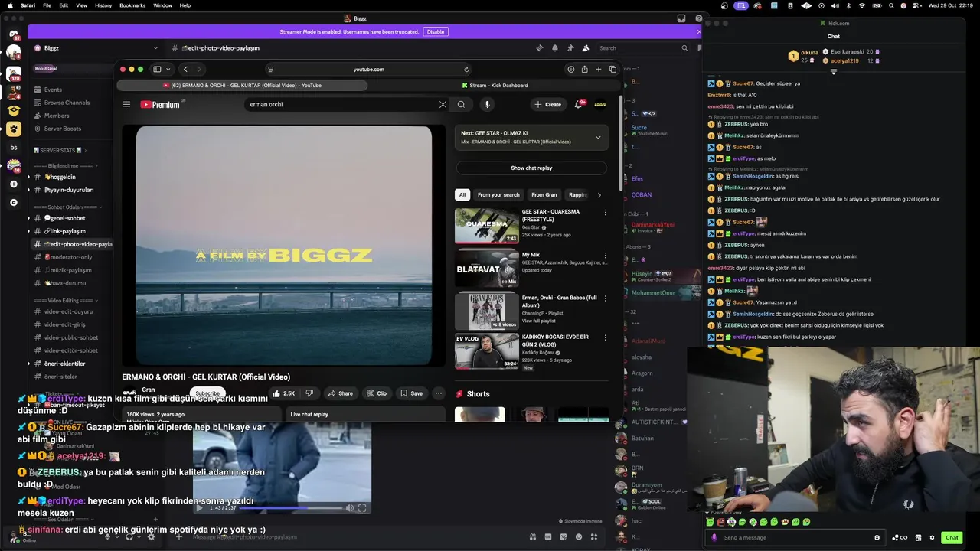Select the From Gran chip
This screenshot has width=980, height=551.
tap(544, 194)
